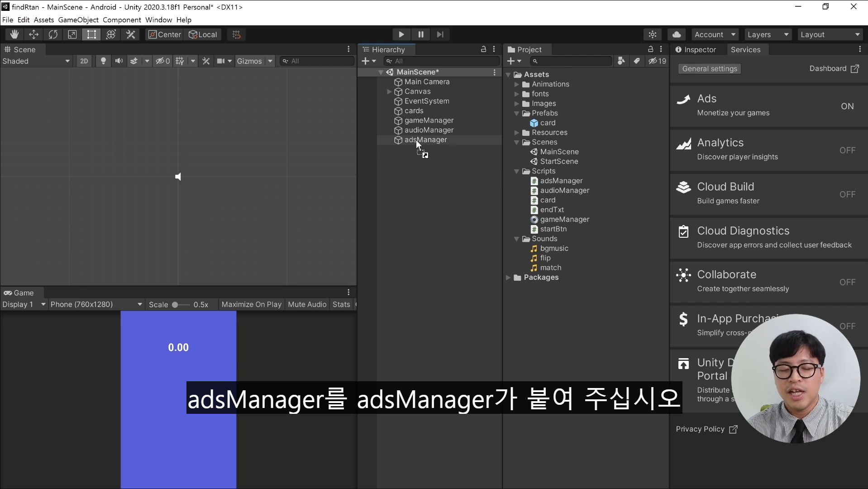This screenshot has height=489, width=868.
Task: Open Phone (760x1280) resolution dropdown
Action: tap(96, 304)
